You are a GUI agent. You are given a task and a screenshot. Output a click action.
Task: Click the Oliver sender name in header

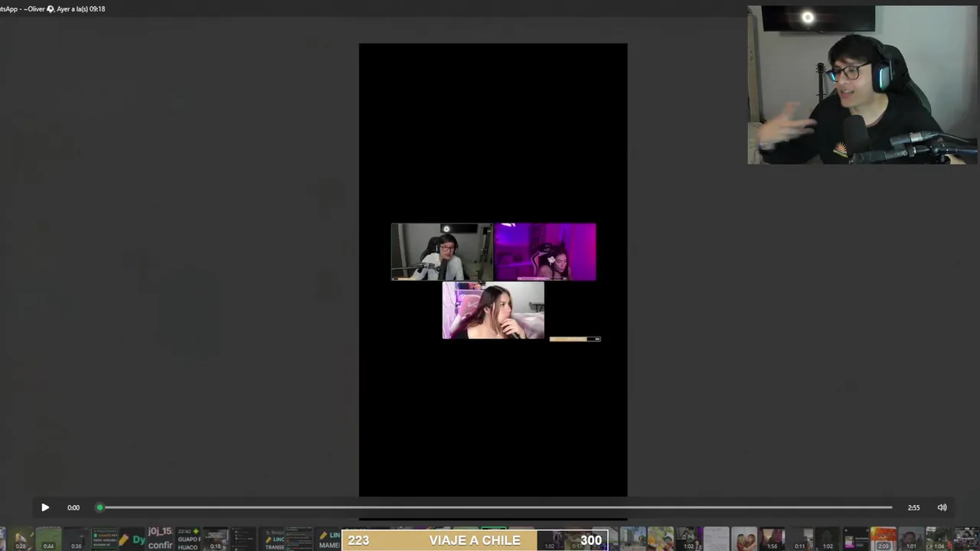pyautogui.click(x=35, y=9)
